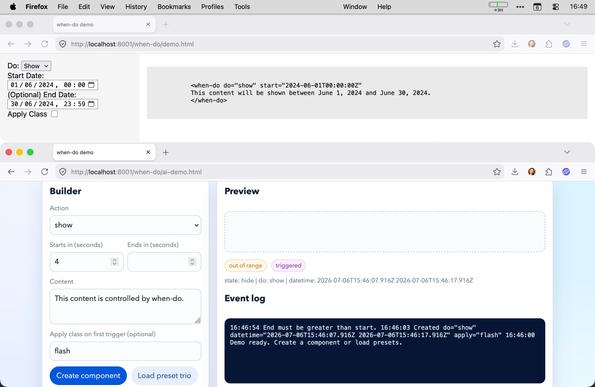595x387 pixels.
Task: Open hamburger menu in front ai-demo window
Action: click(584, 172)
